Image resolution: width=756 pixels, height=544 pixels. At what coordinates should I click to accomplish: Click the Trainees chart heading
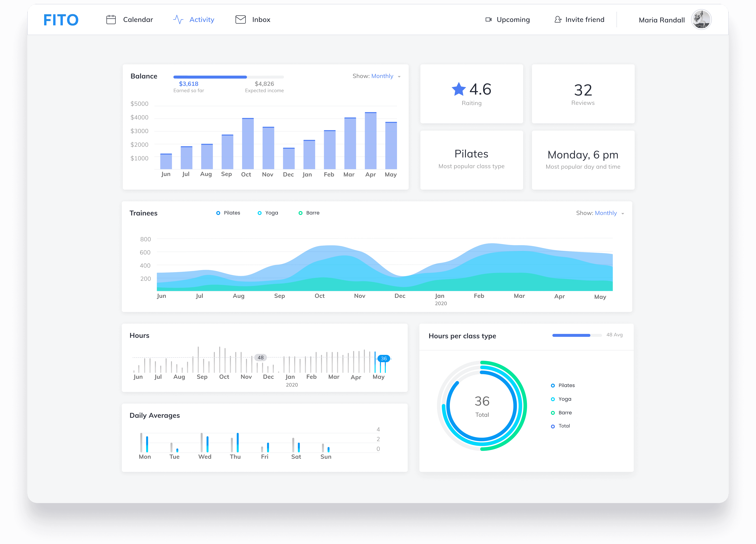[143, 213]
